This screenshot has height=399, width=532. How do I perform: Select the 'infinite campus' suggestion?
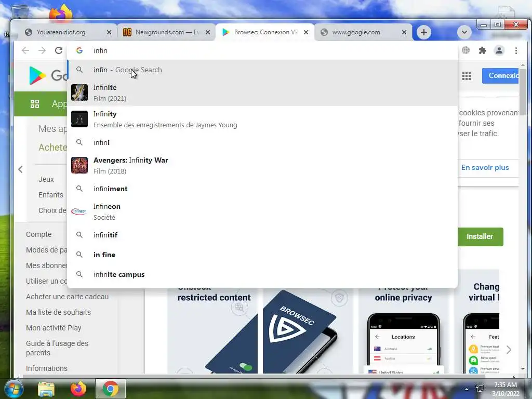[x=262, y=274]
